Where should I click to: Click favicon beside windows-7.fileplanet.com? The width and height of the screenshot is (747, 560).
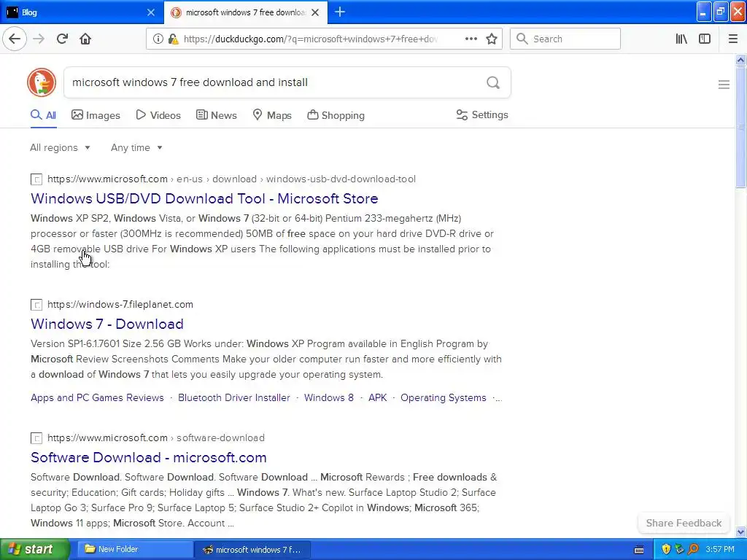coord(36,305)
